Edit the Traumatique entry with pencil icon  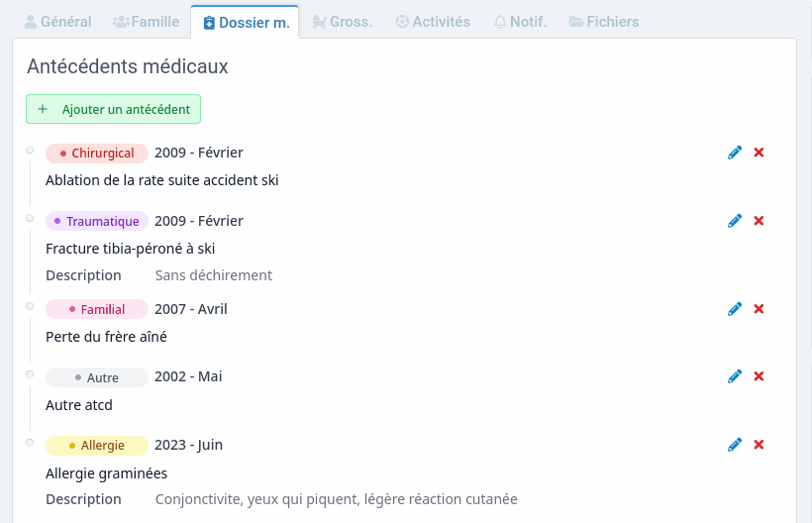pos(735,221)
